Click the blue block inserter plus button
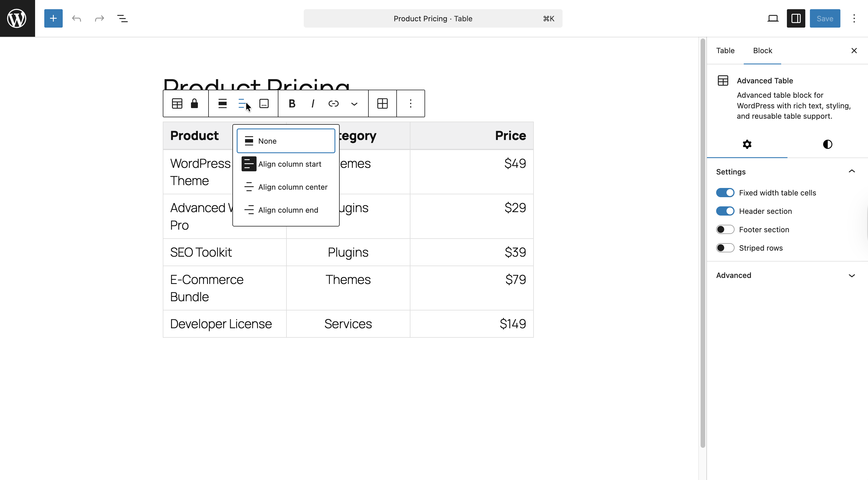The width and height of the screenshot is (868, 480). point(53,18)
